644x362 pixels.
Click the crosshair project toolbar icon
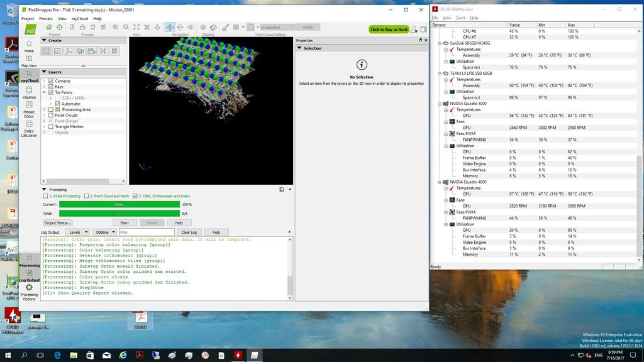[x=60, y=27]
